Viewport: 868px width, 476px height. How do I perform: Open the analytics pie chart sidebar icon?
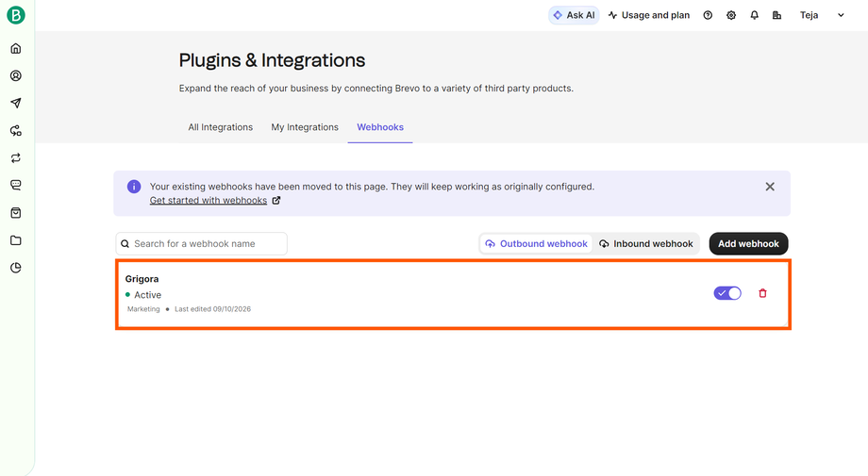[x=16, y=268]
